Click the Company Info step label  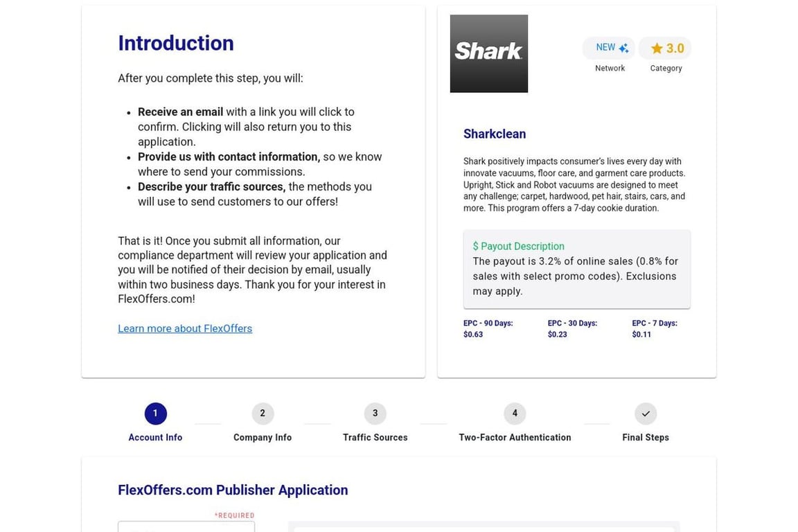pyautogui.click(x=263, y=437)
